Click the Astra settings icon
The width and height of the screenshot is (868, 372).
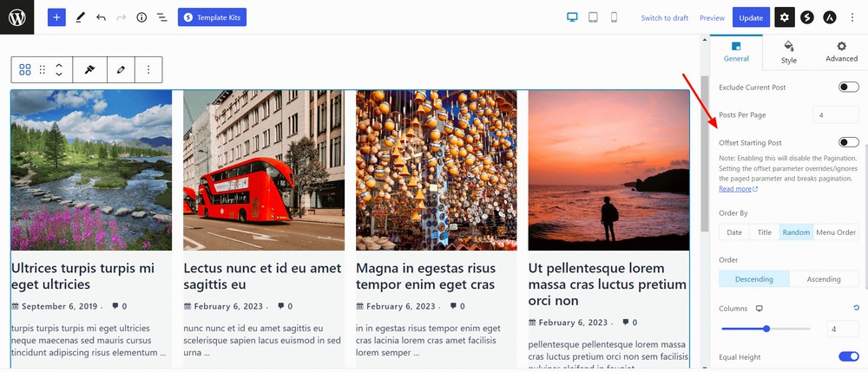click(x=830, y=17)
